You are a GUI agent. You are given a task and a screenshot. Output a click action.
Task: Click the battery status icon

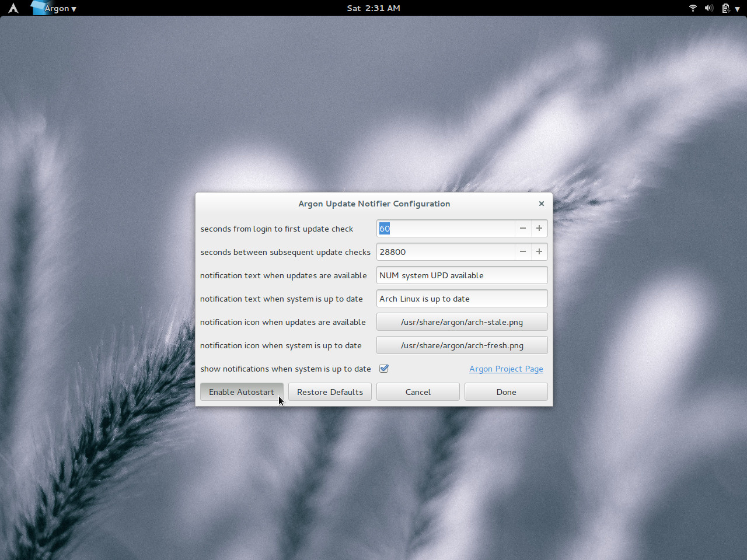pyautogui.click(x=725, y=8)
